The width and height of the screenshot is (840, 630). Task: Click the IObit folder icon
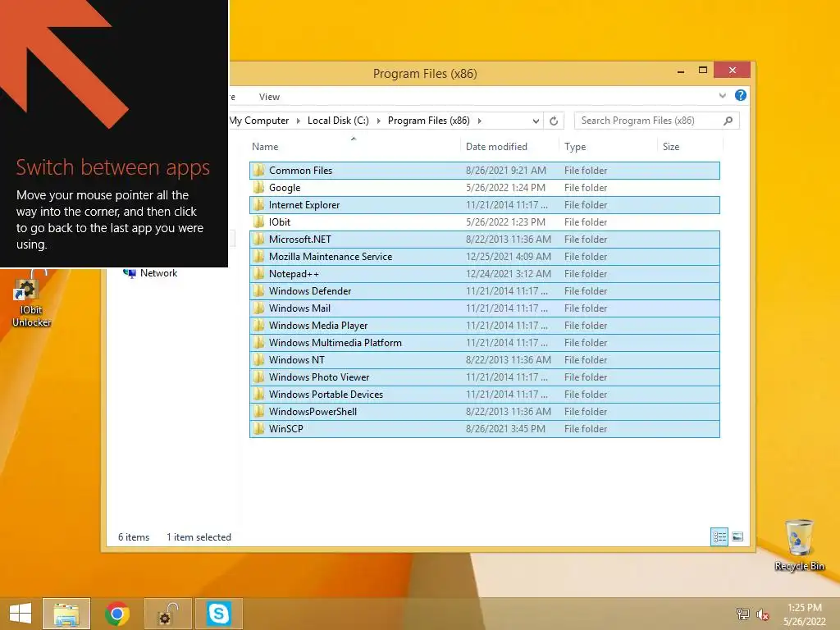point(258,221)
